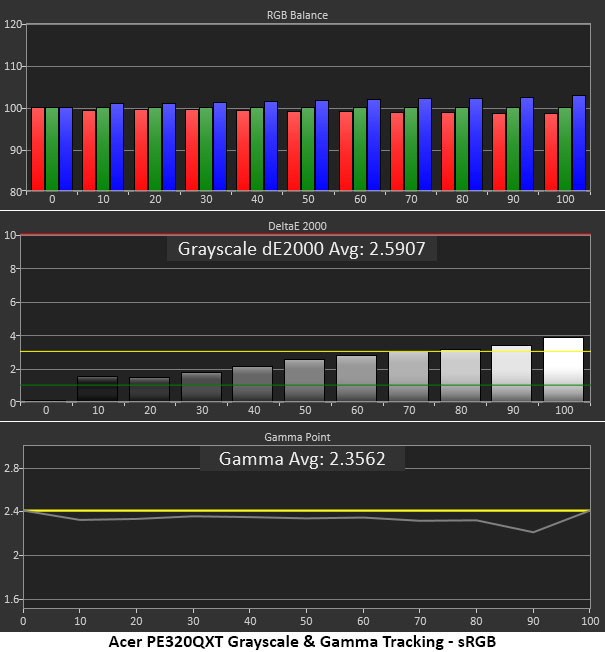
Task: Click the blue bar at 70 in RGB Balance
Action: point(425,145)
